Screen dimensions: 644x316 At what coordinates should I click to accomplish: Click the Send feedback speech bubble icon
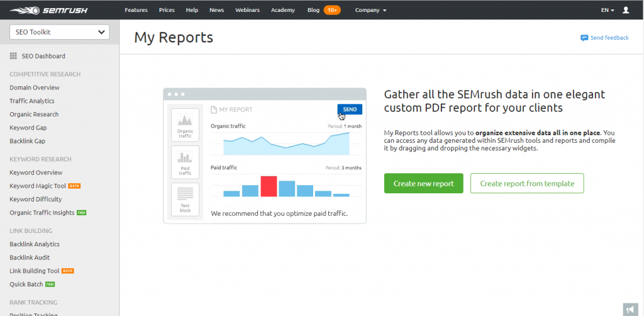pos(584,38)
